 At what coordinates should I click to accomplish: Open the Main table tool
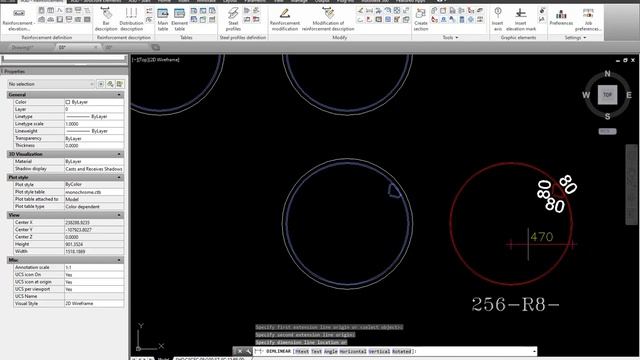pos(163,19)
